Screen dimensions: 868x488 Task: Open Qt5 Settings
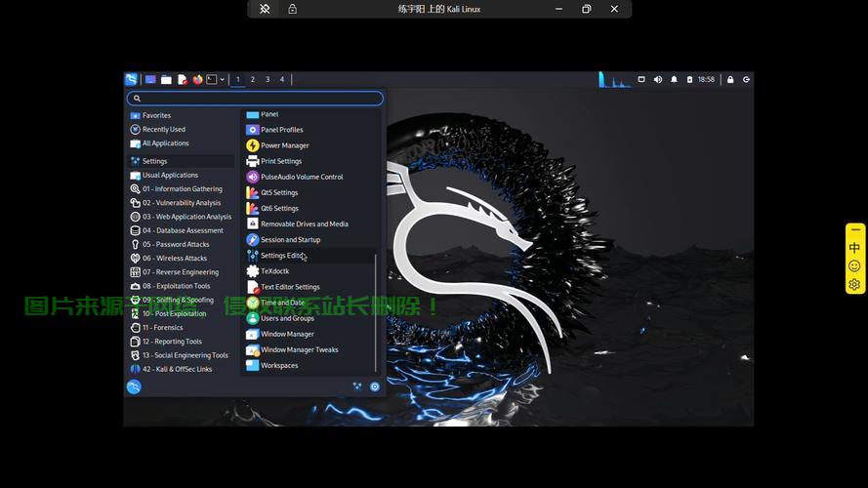coord(309,192)
